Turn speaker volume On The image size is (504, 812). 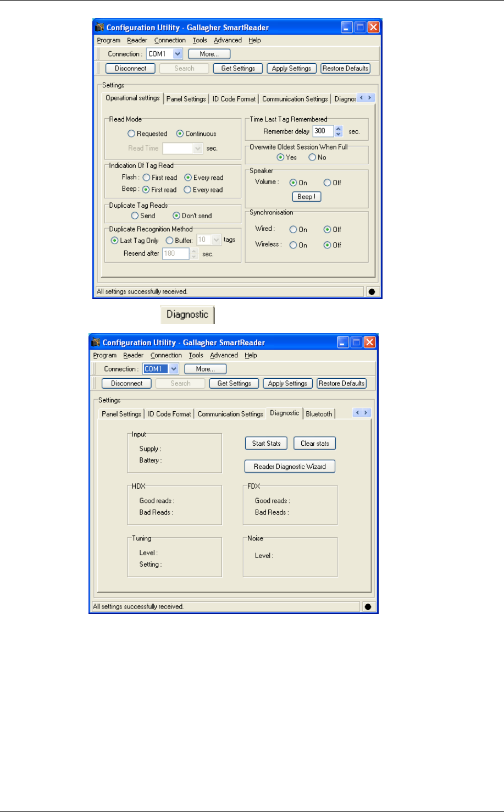coord(293,183)
